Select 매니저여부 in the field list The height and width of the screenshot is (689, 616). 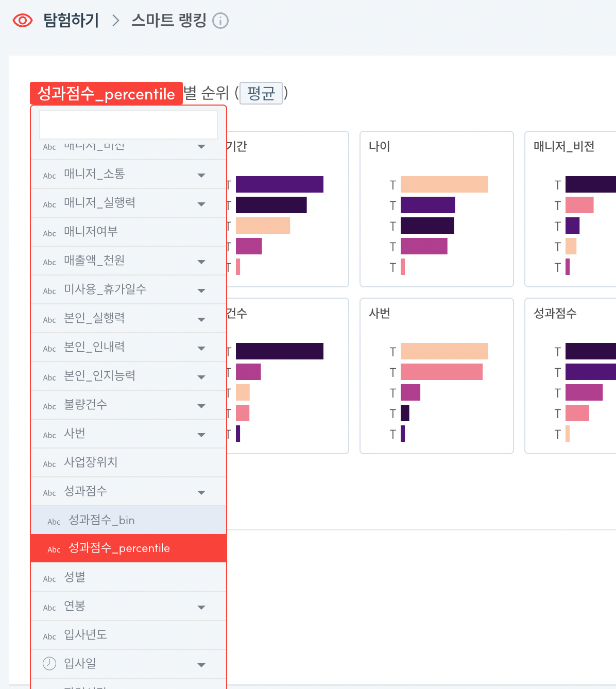(129, 232)
